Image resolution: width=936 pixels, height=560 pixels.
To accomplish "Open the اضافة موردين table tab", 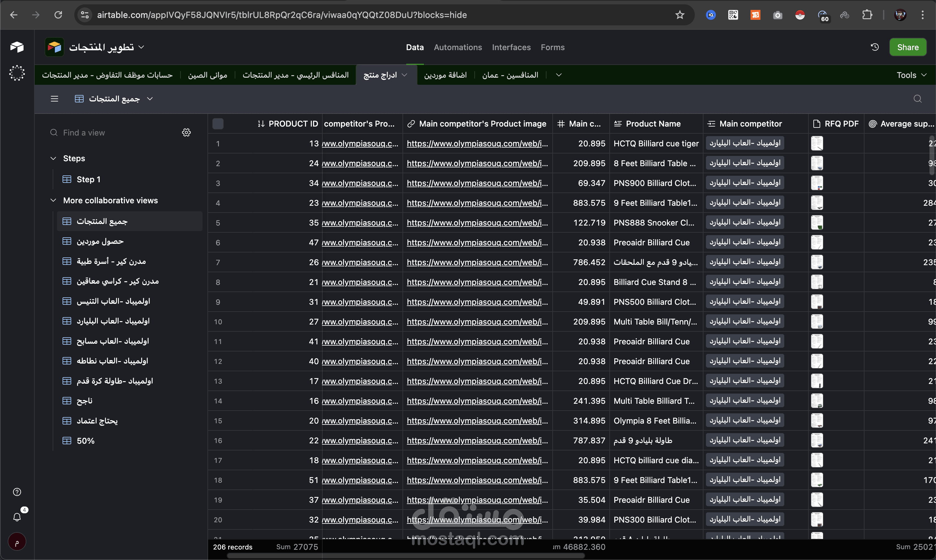I will click(x=446, y=75).
